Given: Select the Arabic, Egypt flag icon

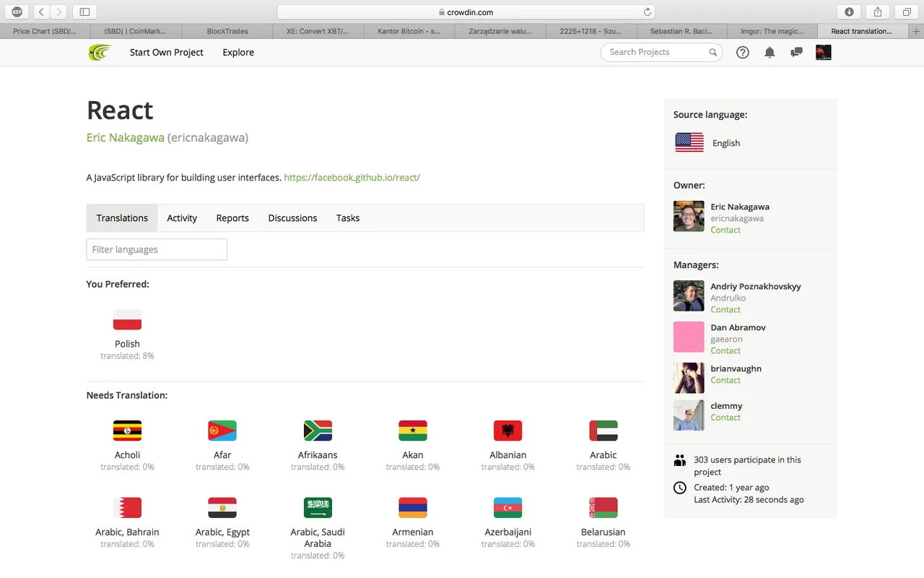Looking at the screenshot, I should coord(222,508).
